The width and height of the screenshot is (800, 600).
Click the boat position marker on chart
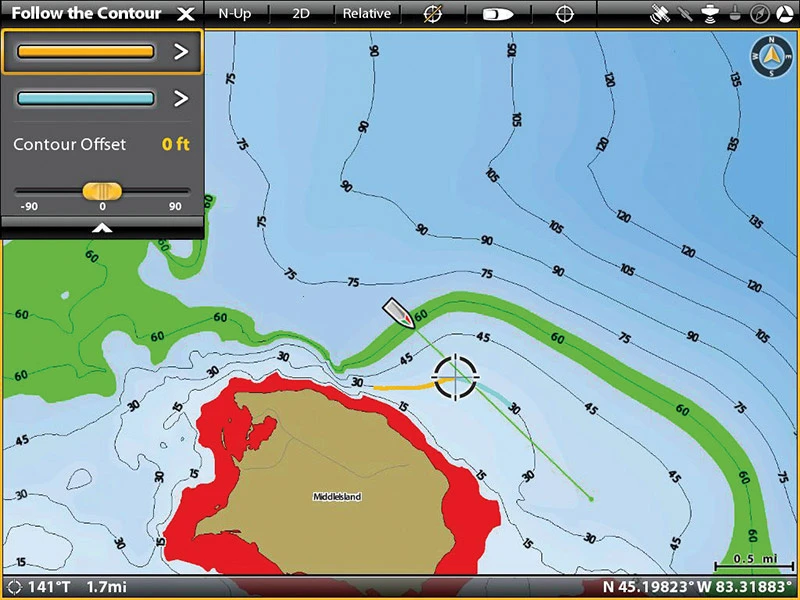point(400,314)
